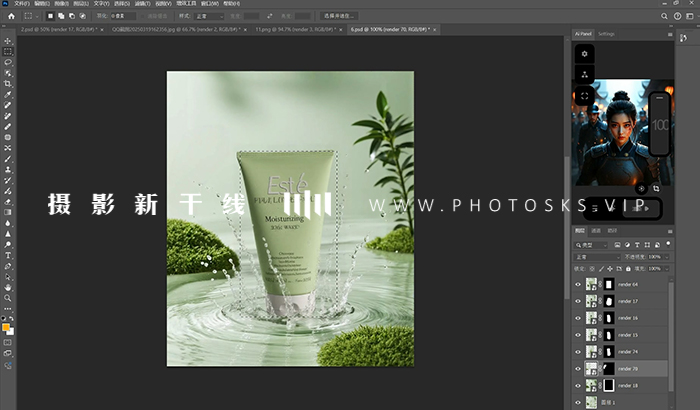Select the Zoom magnifier tool
The height and width of the screenshot is (410, 700).
pos(8,298)
